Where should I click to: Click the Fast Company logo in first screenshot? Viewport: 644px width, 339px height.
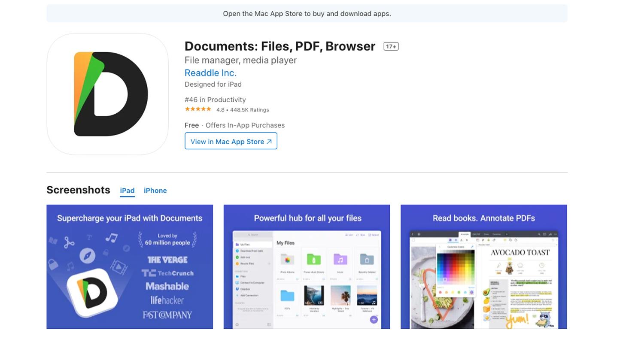167,315
